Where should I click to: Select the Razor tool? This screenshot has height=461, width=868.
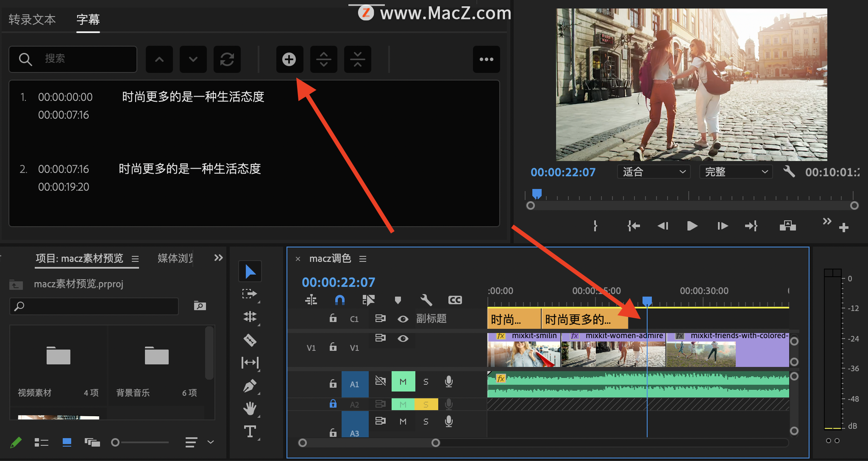click(x=250, y=340)
